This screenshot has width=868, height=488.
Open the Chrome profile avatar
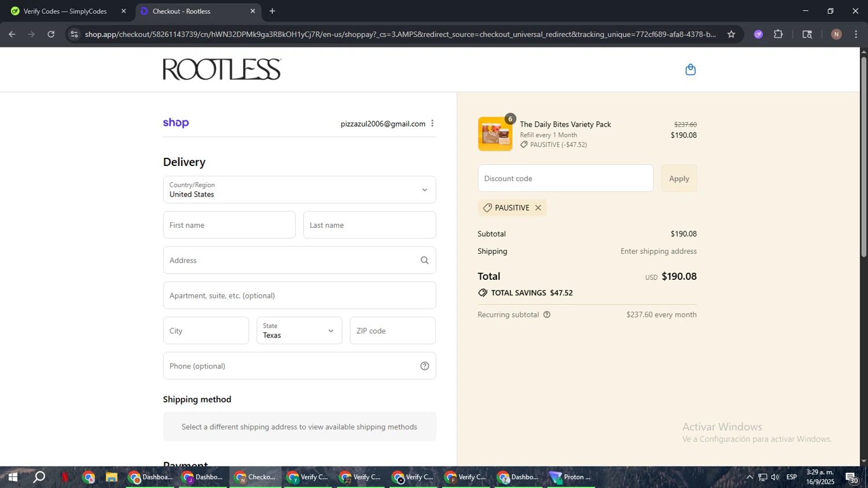[836, 34]
